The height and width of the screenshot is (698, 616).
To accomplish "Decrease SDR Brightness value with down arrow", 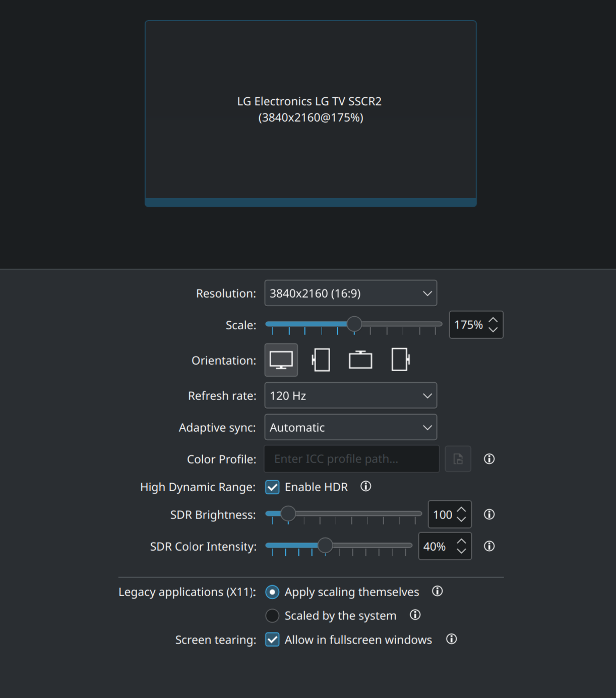I will click(x=461, y=519).
